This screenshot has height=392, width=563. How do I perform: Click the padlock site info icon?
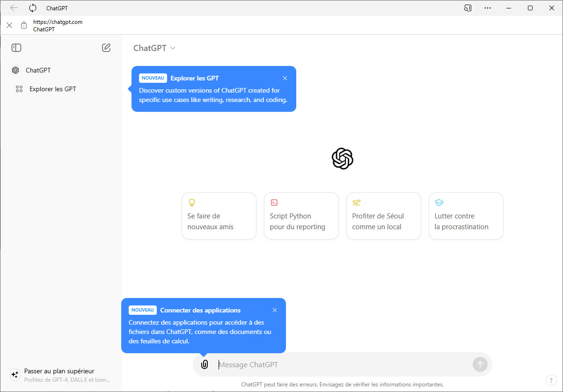(x=24, y=25)
